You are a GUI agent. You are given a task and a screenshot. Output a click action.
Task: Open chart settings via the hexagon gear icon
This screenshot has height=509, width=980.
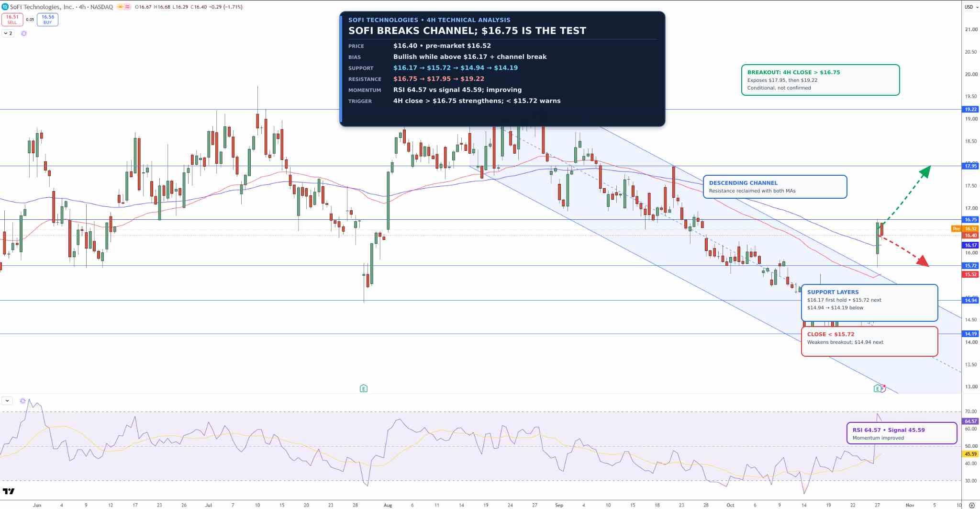click(x=971, y=505)
